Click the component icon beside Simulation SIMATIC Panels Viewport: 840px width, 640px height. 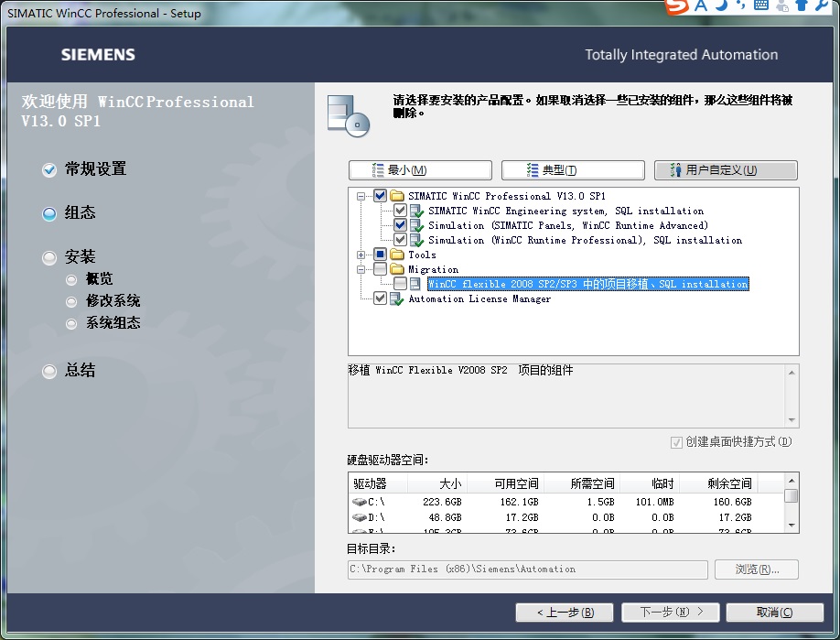point(416,225)
